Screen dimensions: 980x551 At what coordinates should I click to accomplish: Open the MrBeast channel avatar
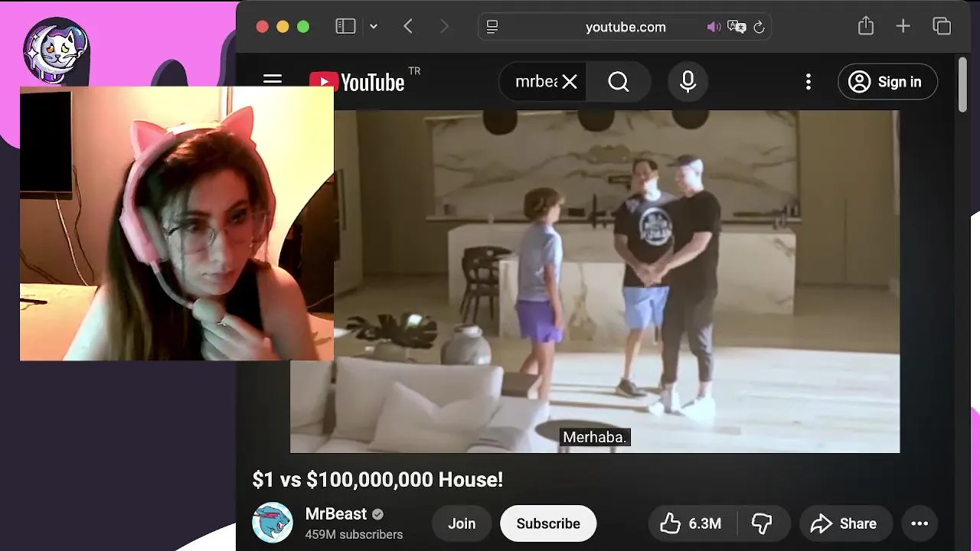click(273, 523)
